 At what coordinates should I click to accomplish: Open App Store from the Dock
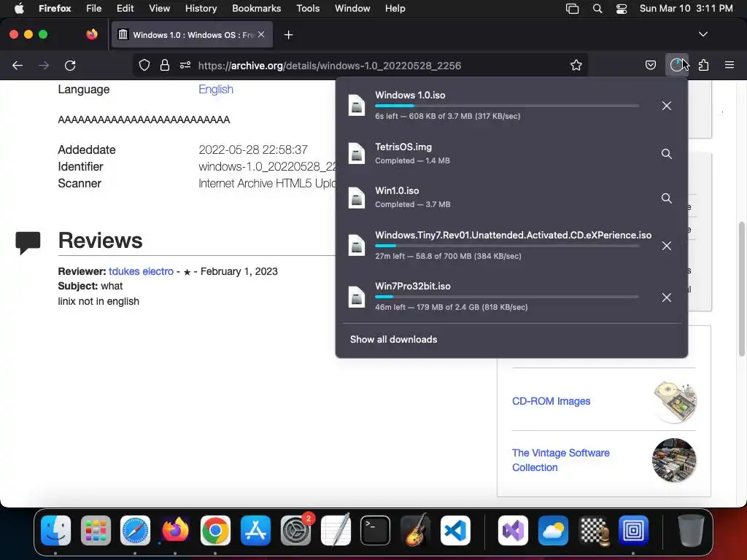click(256, 531)
